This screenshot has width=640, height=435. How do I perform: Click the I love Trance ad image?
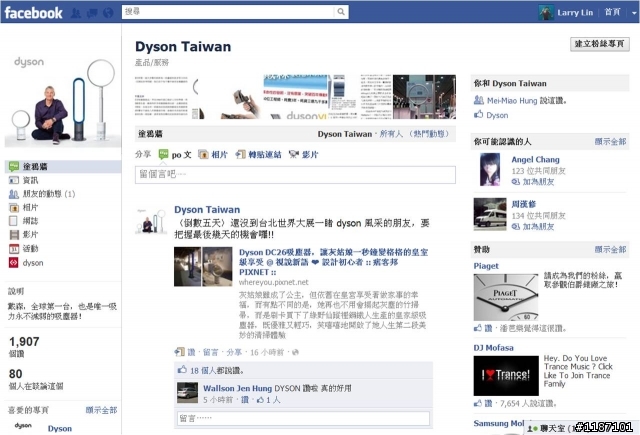(x=506, y=375)
